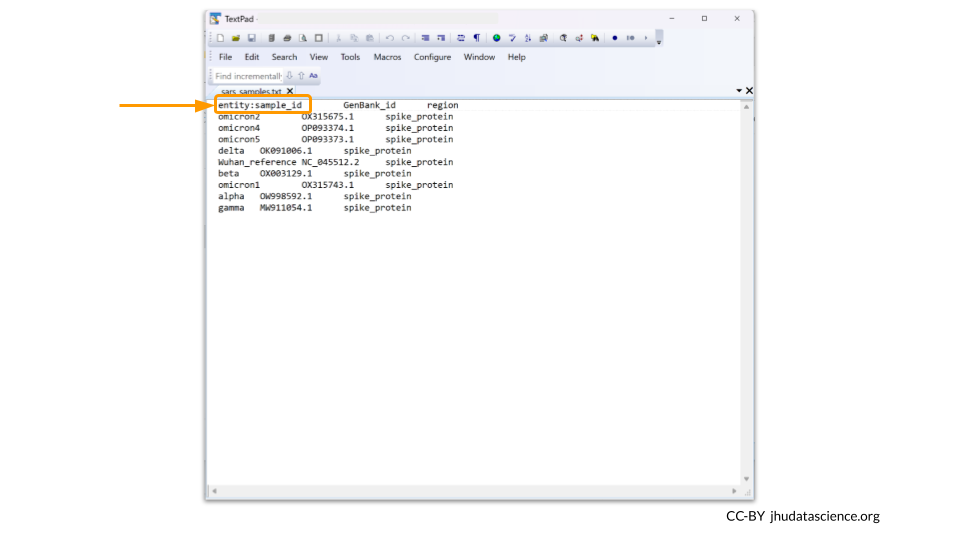Click the Compare Files toolbar icon
The height and width of the screenshot is (540, 960).
[x=544, y=38]
